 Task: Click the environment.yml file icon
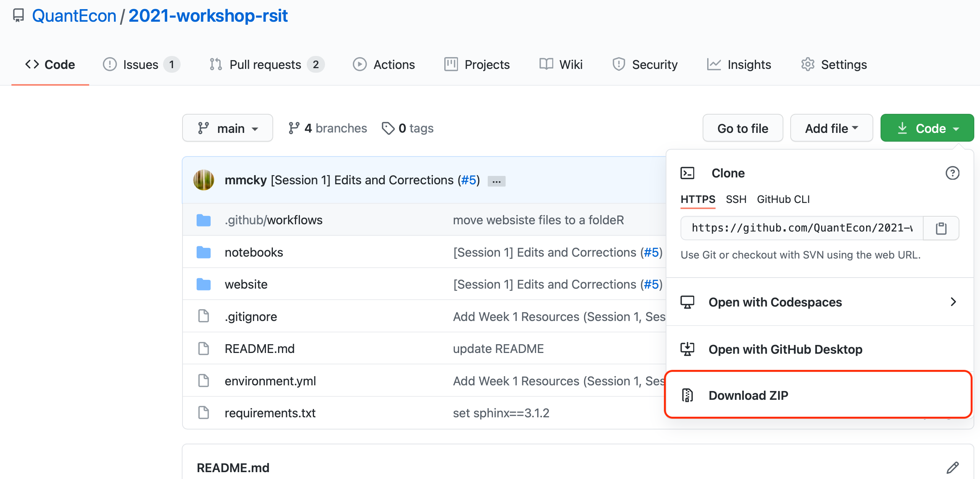pos(203,381)
